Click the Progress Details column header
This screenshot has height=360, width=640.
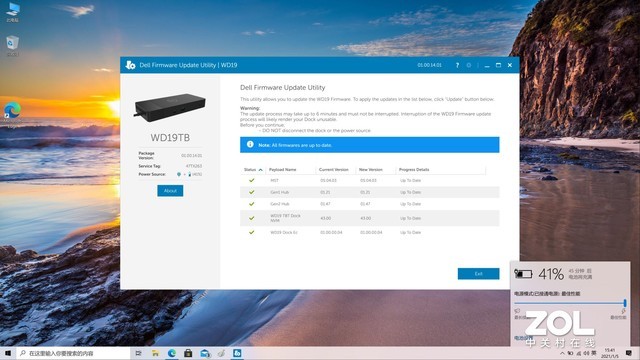tap(414, 169)
